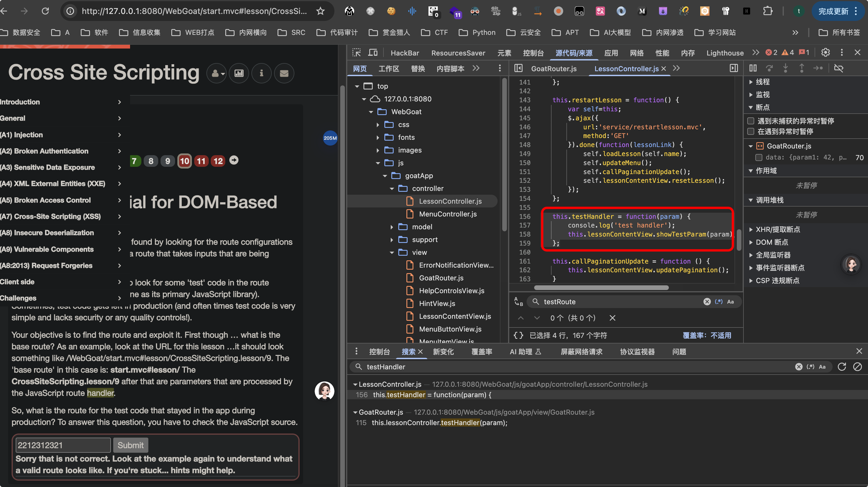Click the refresh search results icon

[842, 367]
